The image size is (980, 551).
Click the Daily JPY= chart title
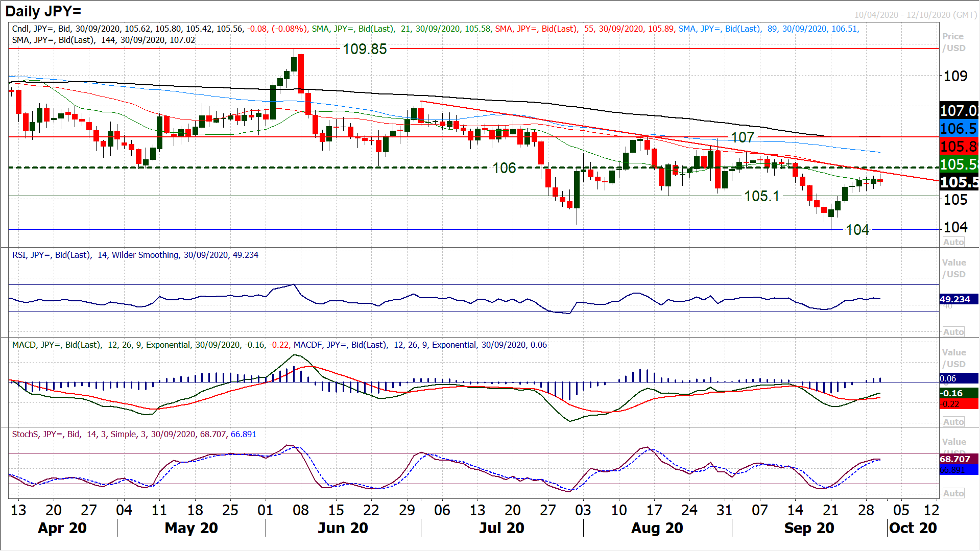pyautogui.click(x=43, y=11)
